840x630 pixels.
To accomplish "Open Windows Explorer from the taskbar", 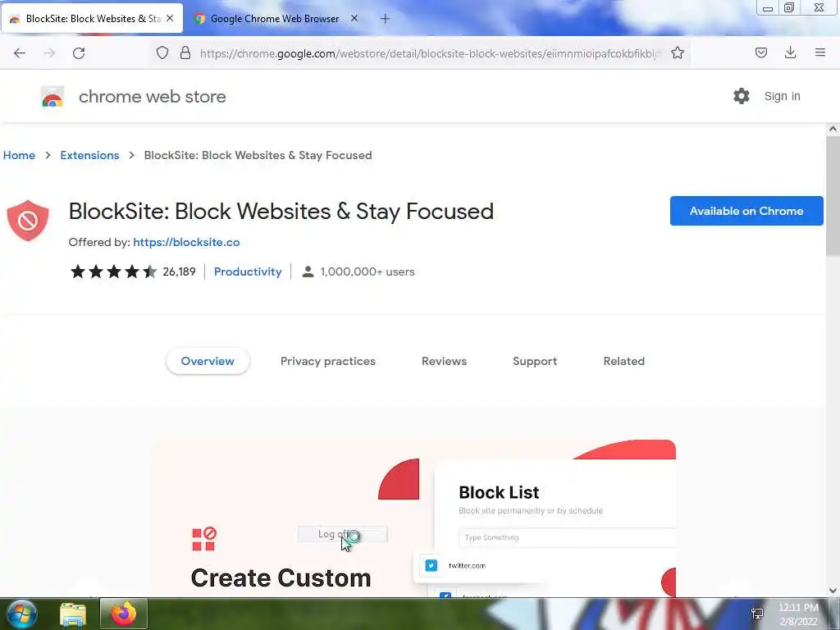I will point(73,614).
